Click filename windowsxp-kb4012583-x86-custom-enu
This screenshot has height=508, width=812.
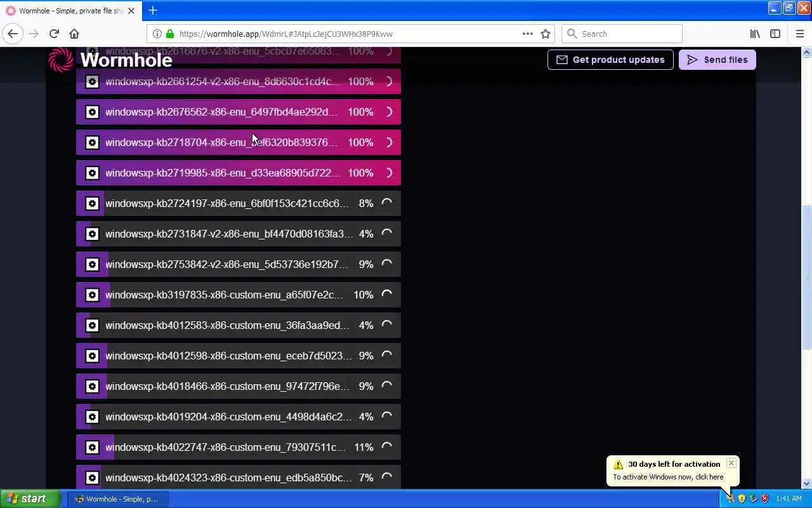227,325
